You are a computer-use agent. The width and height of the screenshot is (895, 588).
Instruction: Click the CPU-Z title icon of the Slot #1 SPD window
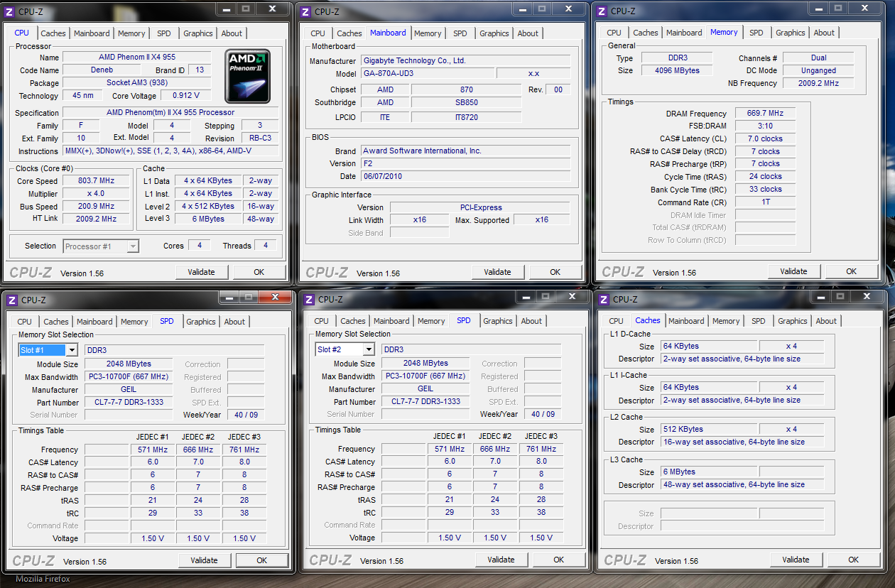coord(12,300)
